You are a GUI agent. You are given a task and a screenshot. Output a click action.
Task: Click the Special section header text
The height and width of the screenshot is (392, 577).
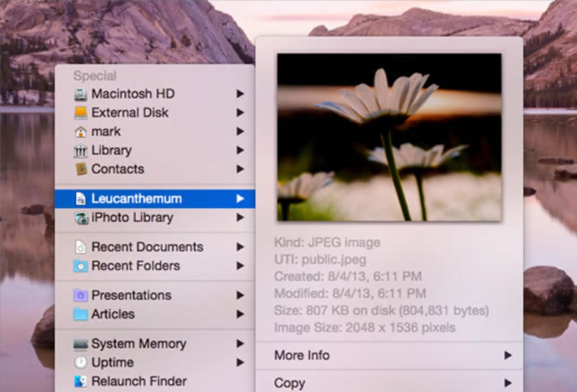[x=95, y=76]
